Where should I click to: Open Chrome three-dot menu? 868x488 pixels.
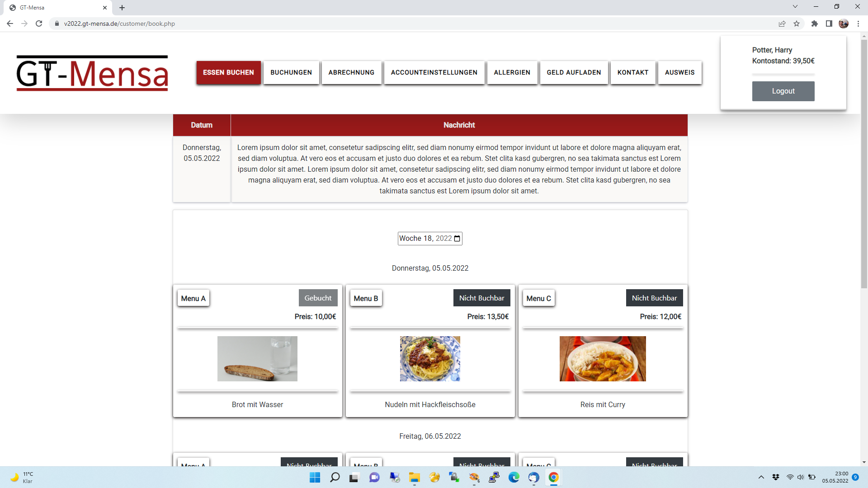858,23
